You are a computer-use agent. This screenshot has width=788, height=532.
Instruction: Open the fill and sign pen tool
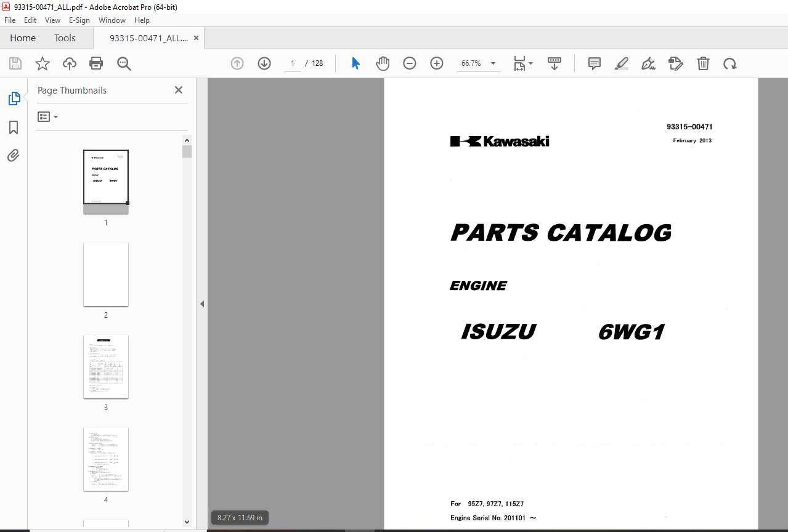pyautogui.click(x=648, y=63)
